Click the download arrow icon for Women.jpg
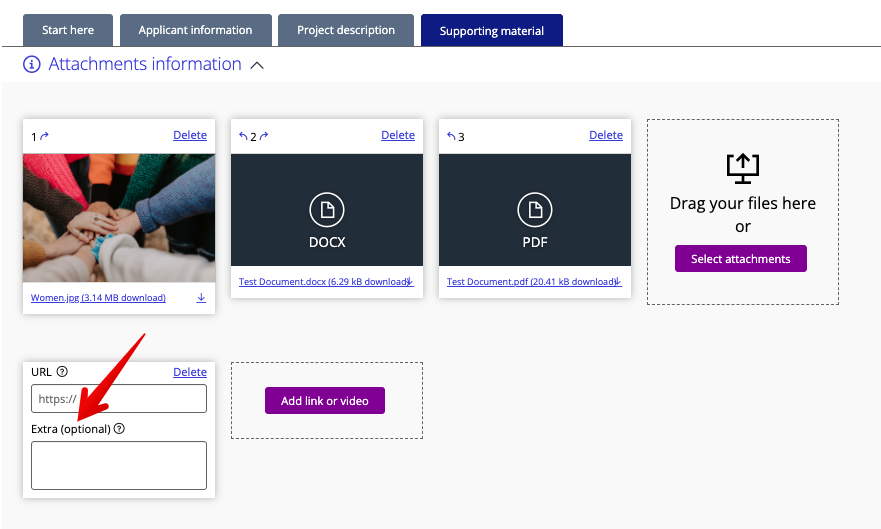Viewport: 881px width, 529px height. pos(201,298)
